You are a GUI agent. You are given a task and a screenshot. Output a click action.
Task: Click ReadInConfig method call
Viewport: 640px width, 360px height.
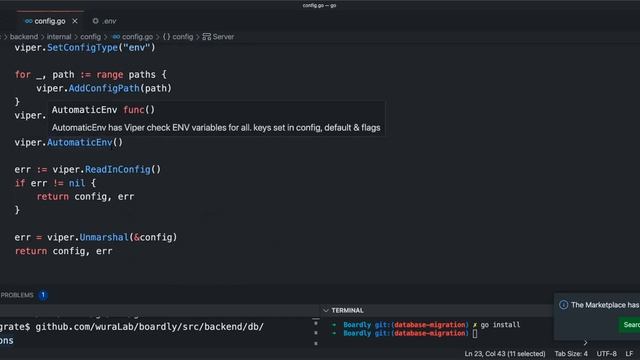118,169
